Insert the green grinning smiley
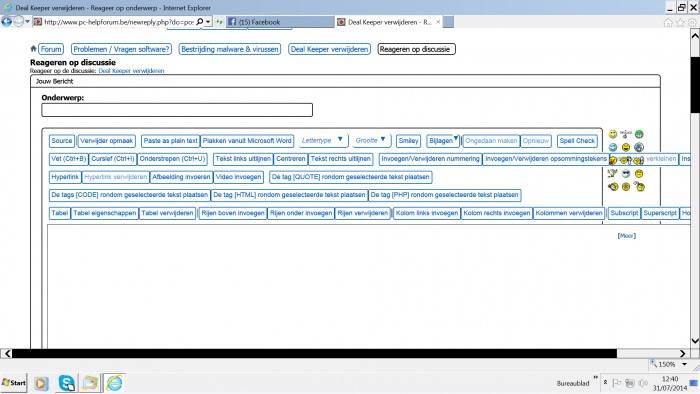The height and width of the screenshot is (394, 700). (x=639, y=134)
